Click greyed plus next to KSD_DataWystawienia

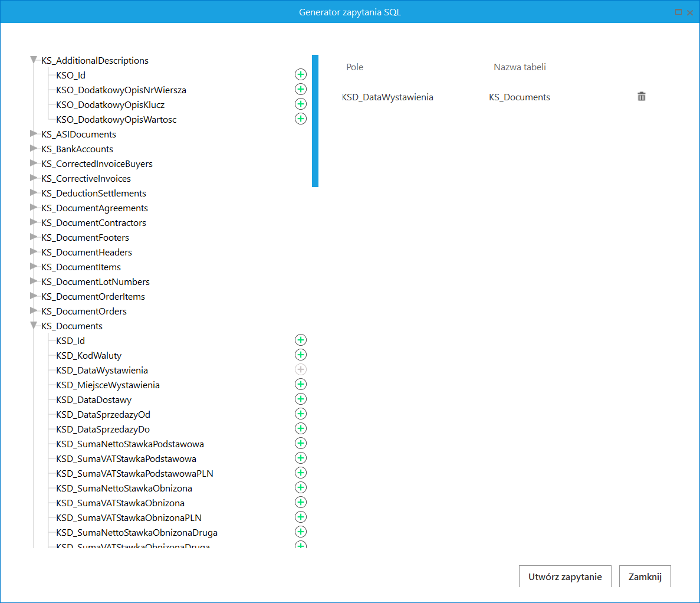click(x=300, y=369)
